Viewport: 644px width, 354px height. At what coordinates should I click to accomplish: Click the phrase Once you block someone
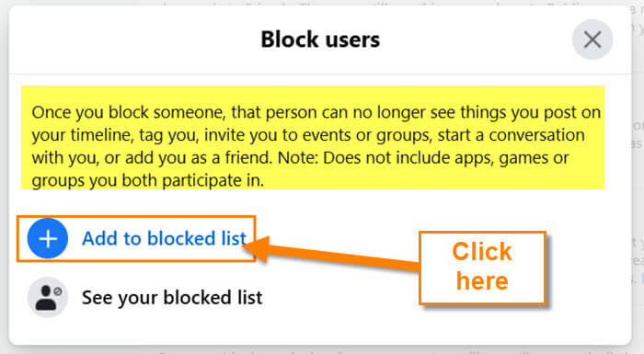click(129, 112)
